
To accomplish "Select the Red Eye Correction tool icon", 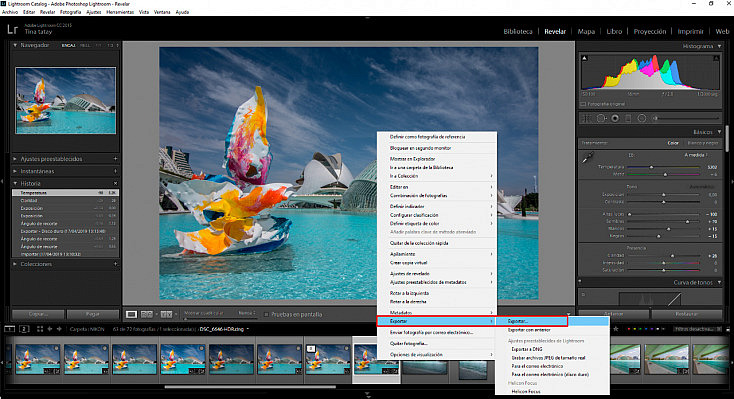I will pyautogui.click(x=615, y=118).
